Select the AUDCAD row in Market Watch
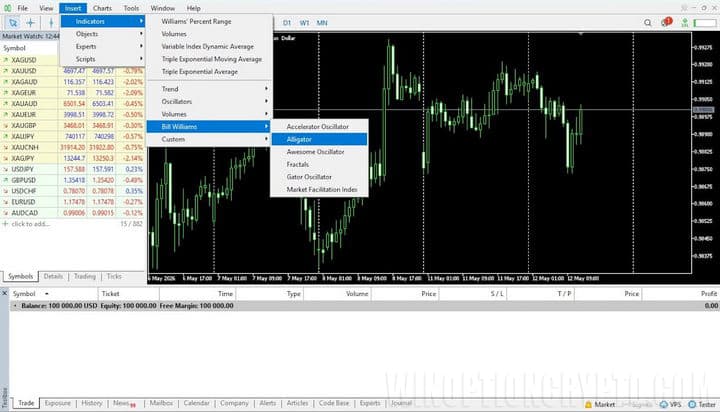Viewport: 720px width, 412px height. tap(73, 213)
